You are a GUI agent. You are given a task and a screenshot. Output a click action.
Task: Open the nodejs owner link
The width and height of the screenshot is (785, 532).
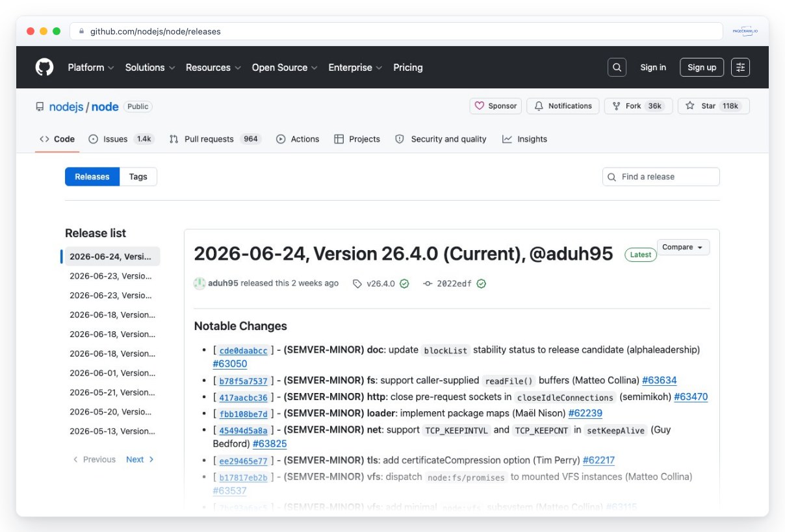click(66, 107)
